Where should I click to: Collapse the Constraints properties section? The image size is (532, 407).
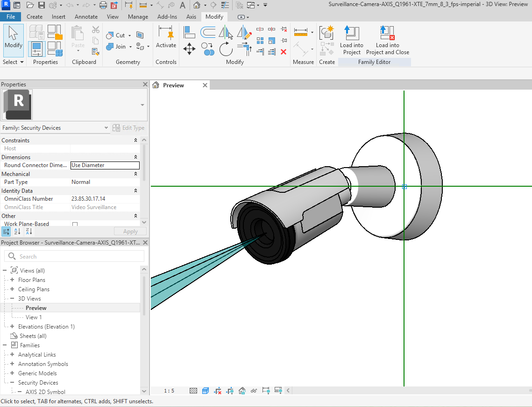(136, 140)
